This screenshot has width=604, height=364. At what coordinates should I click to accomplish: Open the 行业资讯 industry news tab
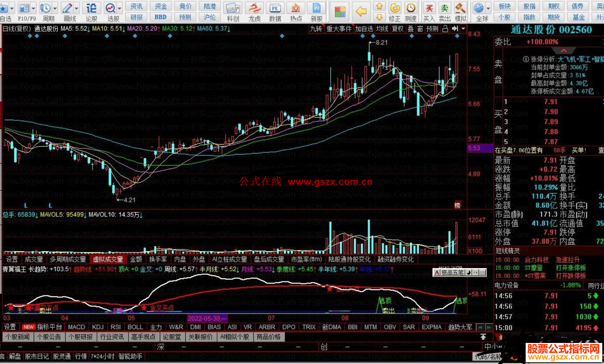tap(112, 337)
